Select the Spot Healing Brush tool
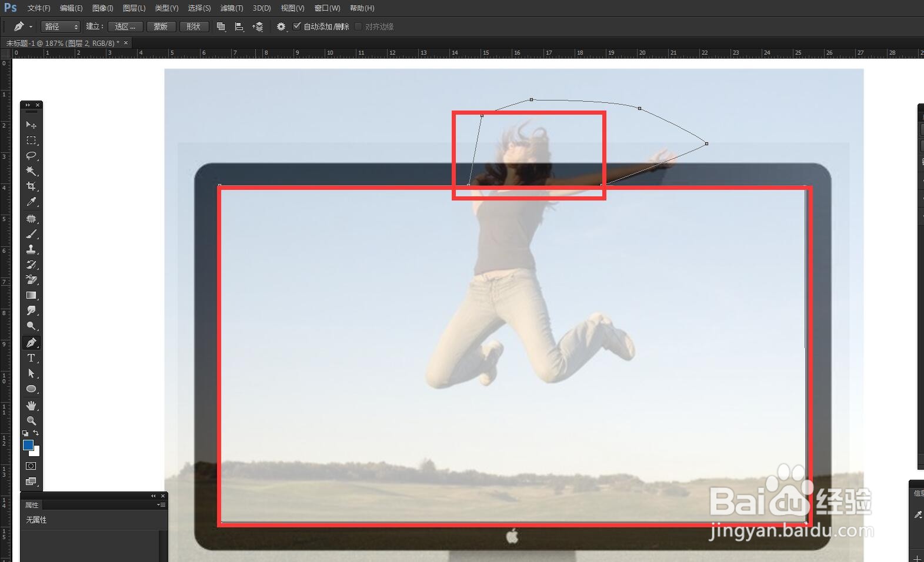Screen dimensions: 924x562 tap(31, 219)
